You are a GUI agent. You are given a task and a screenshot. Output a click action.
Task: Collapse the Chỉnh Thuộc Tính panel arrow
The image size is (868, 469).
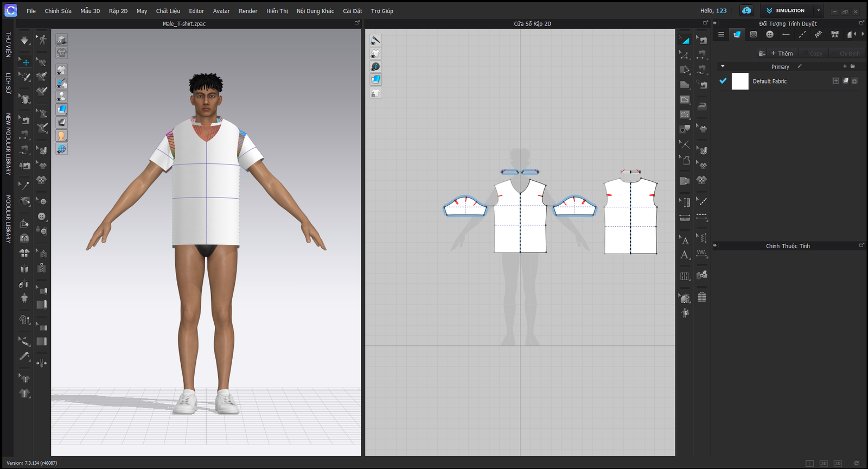715,245
